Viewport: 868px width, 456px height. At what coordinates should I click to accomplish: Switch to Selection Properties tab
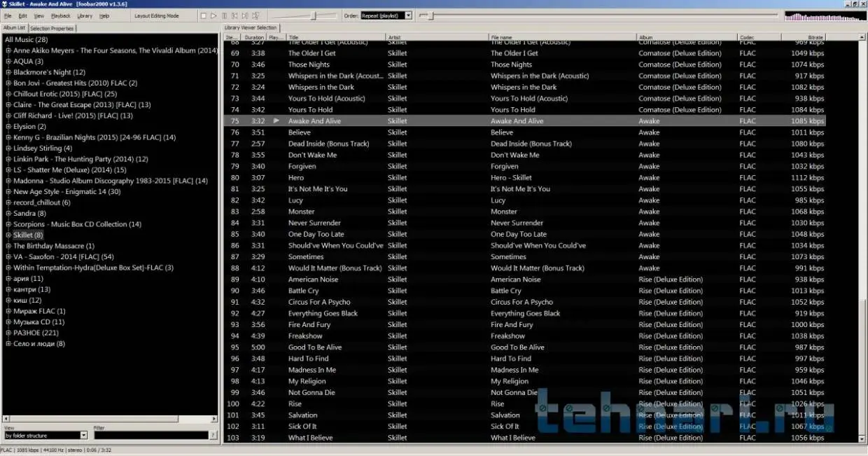52,28
